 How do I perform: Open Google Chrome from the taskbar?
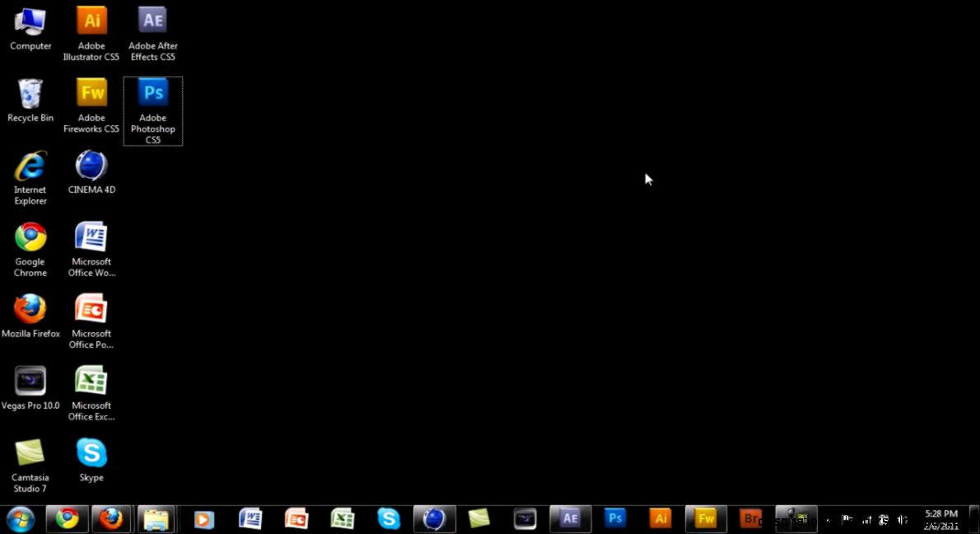coord(67,519)
